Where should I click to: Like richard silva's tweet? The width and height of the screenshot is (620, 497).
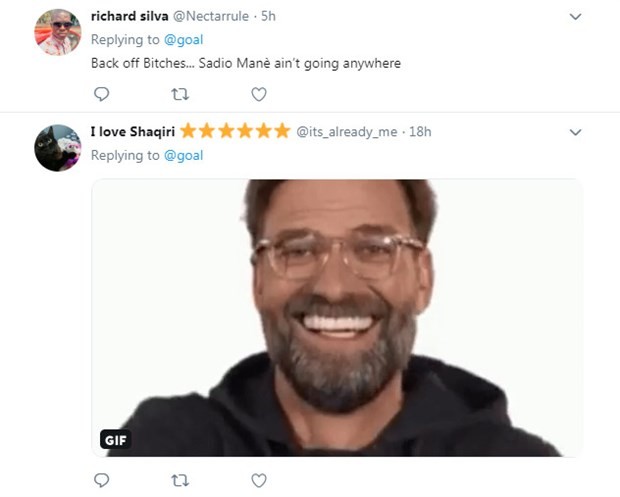coord(259,95)
